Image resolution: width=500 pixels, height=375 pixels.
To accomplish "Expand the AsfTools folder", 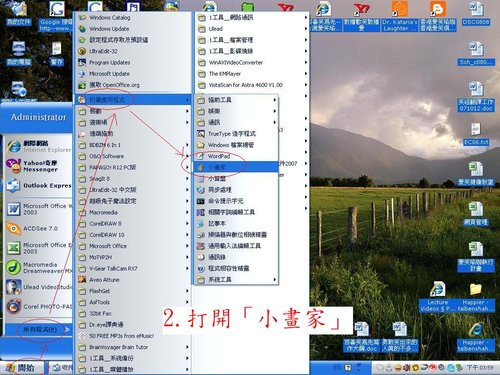I will point(133,302).
